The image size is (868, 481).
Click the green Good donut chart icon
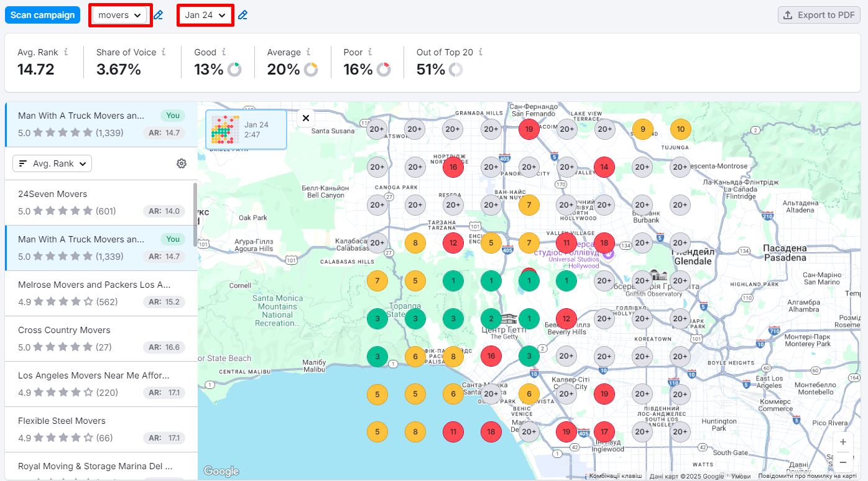(x=234, y=70)
